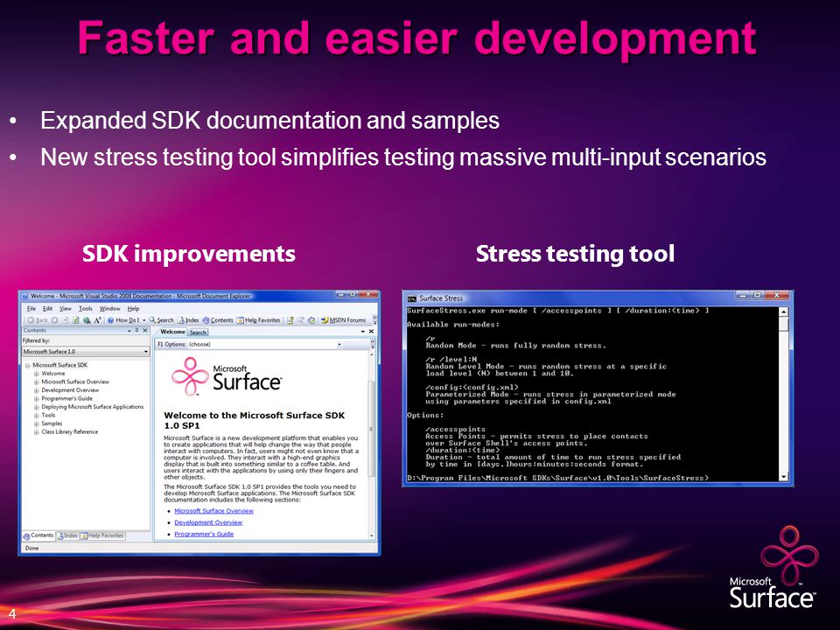Click the Surface Stress scroll-up arrow
Screen dimensions: 840x630
click(x=784, y=311)
